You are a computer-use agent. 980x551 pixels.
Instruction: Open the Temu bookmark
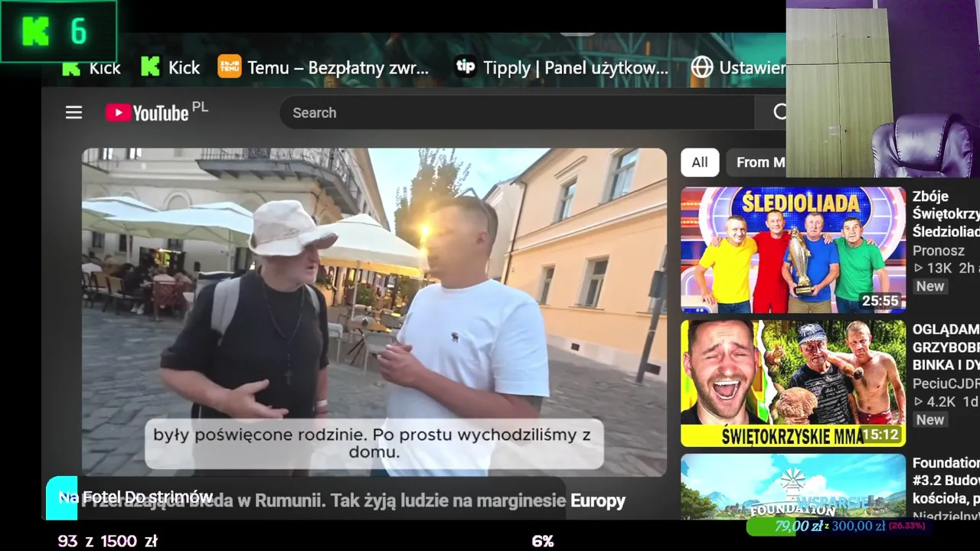323,67
